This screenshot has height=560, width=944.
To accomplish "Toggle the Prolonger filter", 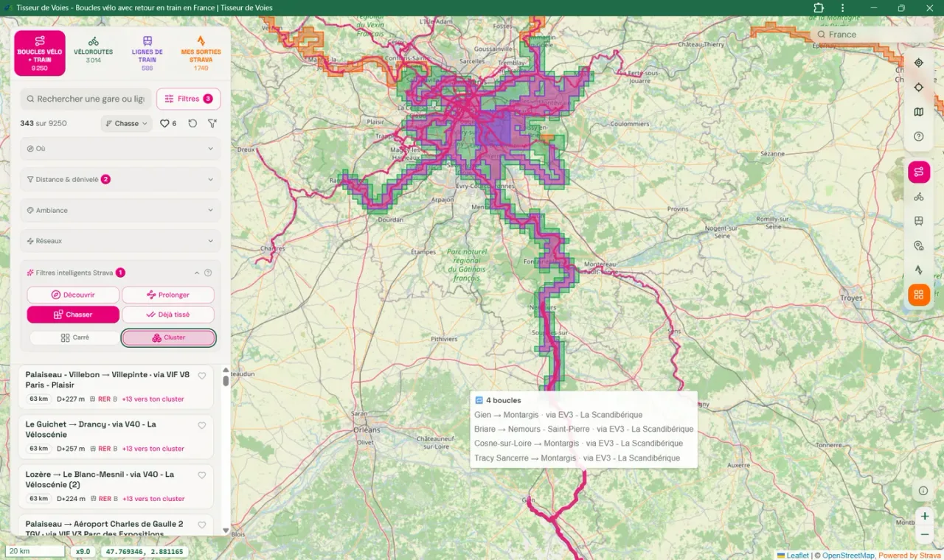I will pyautogui.click(x=168, y=295).
